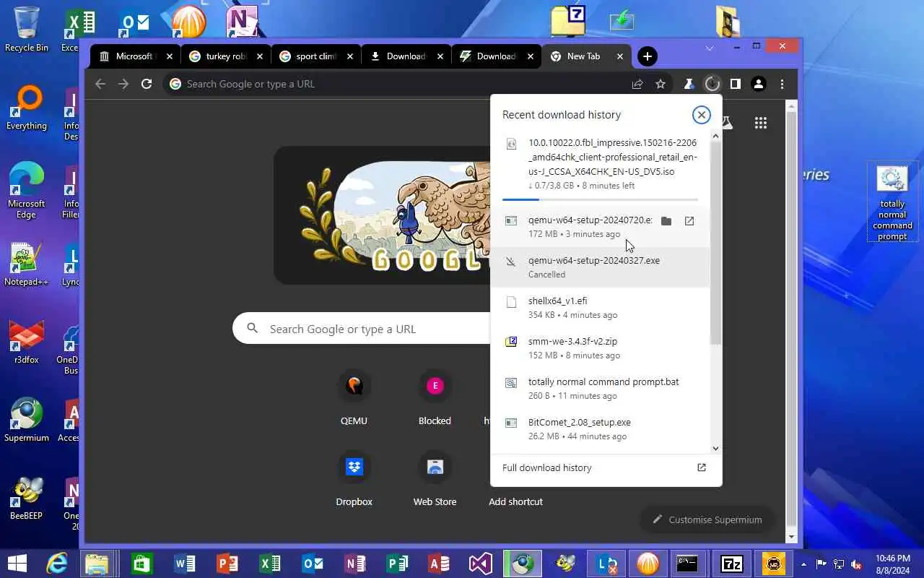Close the New Tab tab
924x578 pixels.
coord(619,56)
